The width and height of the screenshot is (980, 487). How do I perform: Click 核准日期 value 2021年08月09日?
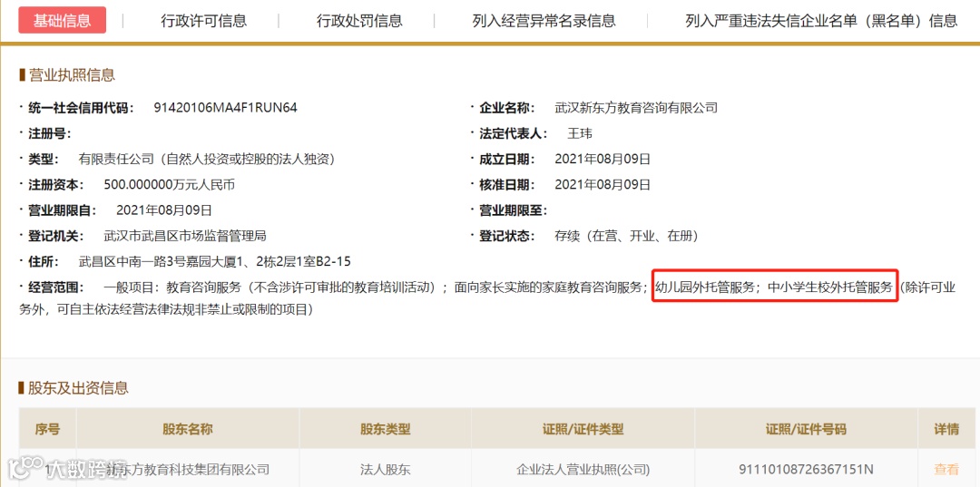(603, 185)
